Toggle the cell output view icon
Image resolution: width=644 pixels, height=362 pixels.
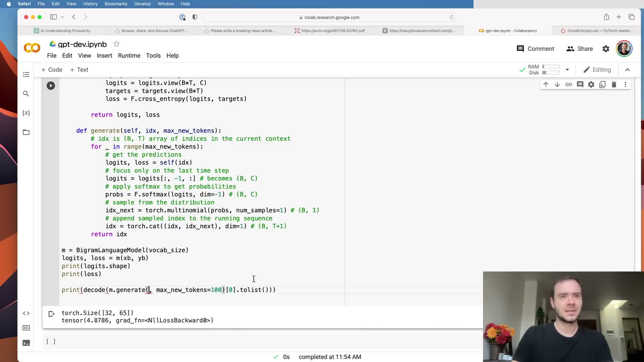(51, 314)
